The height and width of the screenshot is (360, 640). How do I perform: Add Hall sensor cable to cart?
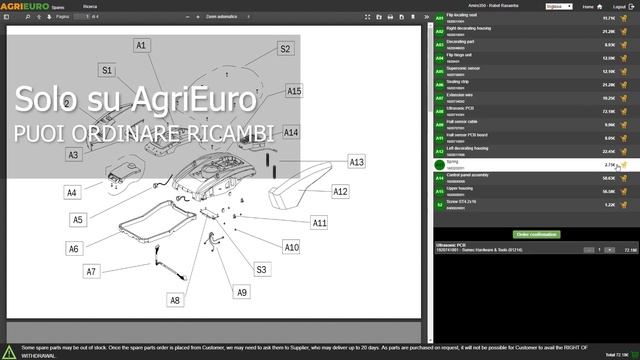(x=624, y=125)
